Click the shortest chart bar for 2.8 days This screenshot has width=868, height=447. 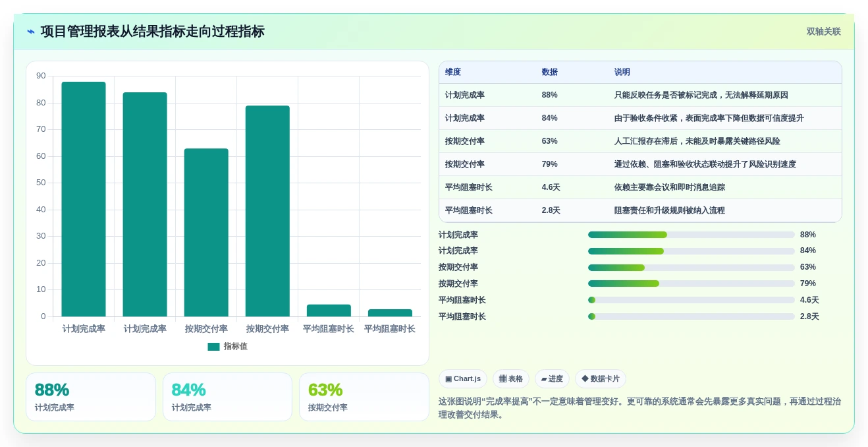(x=390, y=313)
